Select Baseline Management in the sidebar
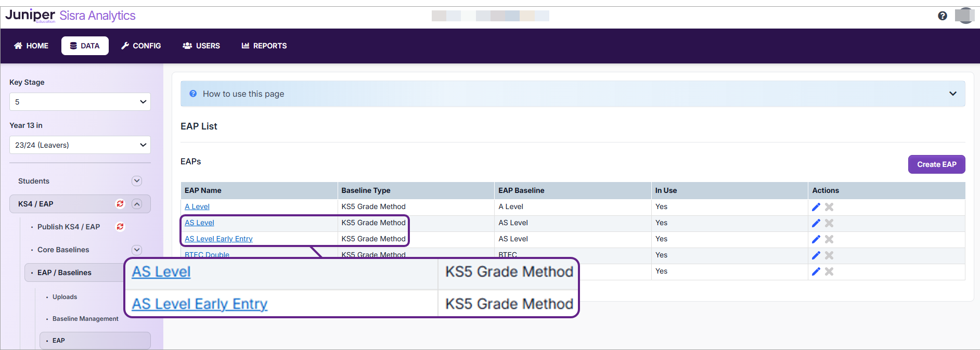The width and height of the screenshot is (980, 350). (x=85, y=319)
